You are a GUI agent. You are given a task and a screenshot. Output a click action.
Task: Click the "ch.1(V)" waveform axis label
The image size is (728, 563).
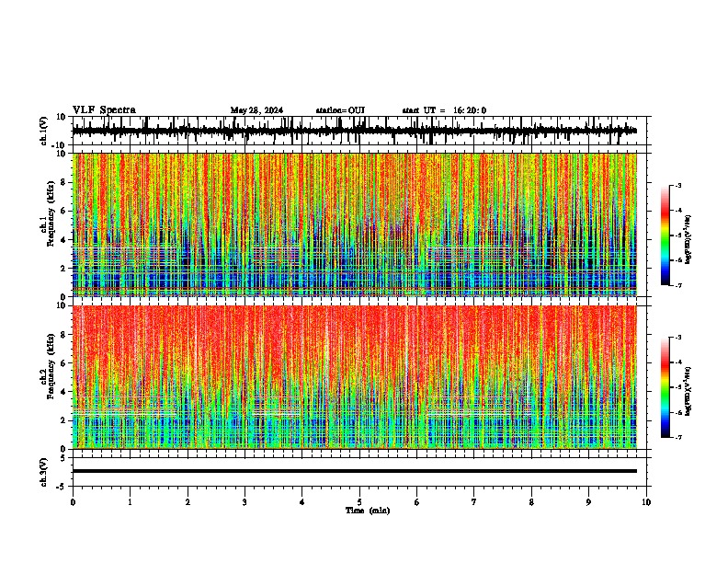point(44,131)
